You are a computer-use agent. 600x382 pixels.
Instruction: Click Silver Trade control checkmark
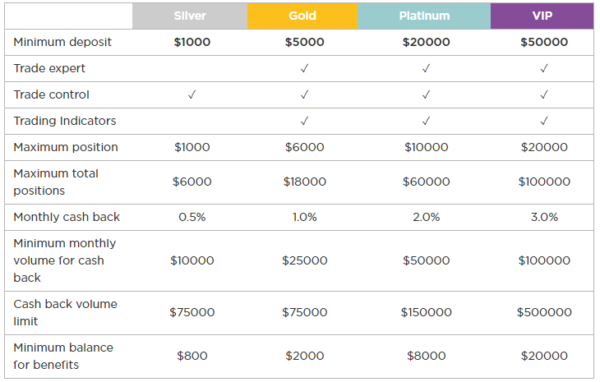pyautogui.click(x=192, y=95)
